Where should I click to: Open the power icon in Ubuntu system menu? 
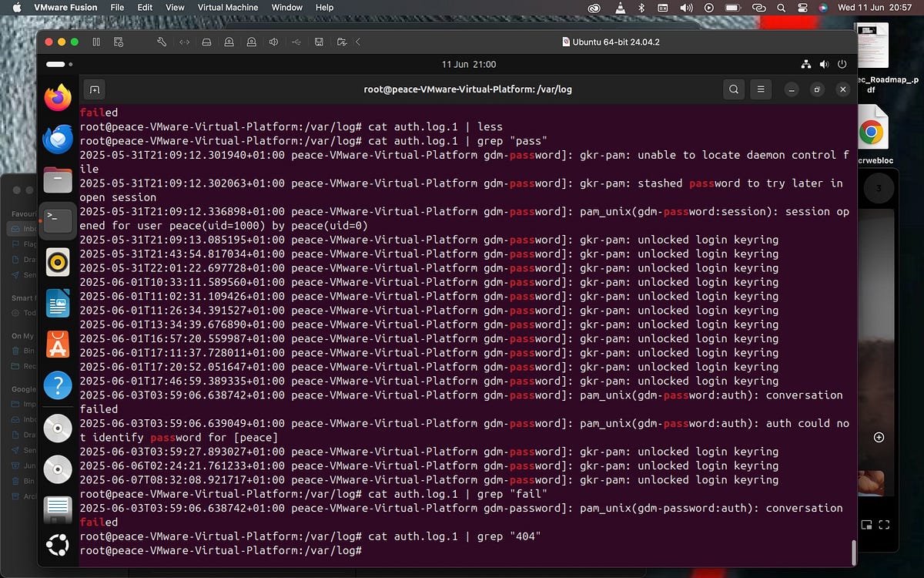click(842, 65)
